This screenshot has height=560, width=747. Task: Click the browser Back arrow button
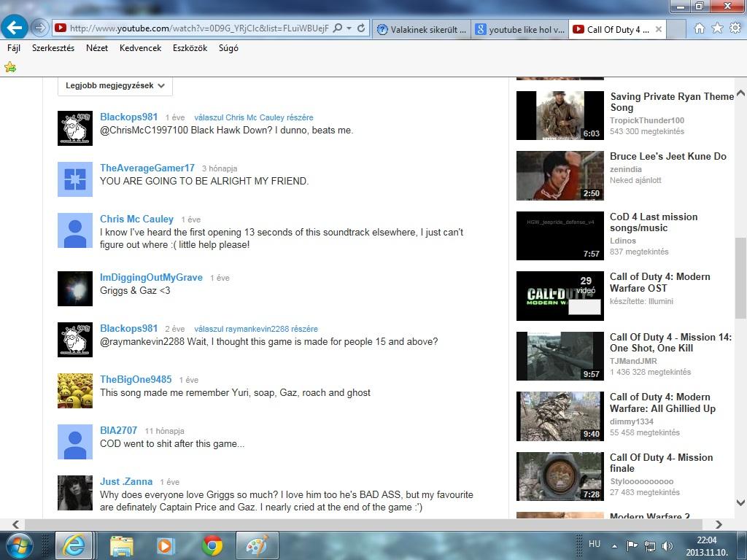pos(15,28)
